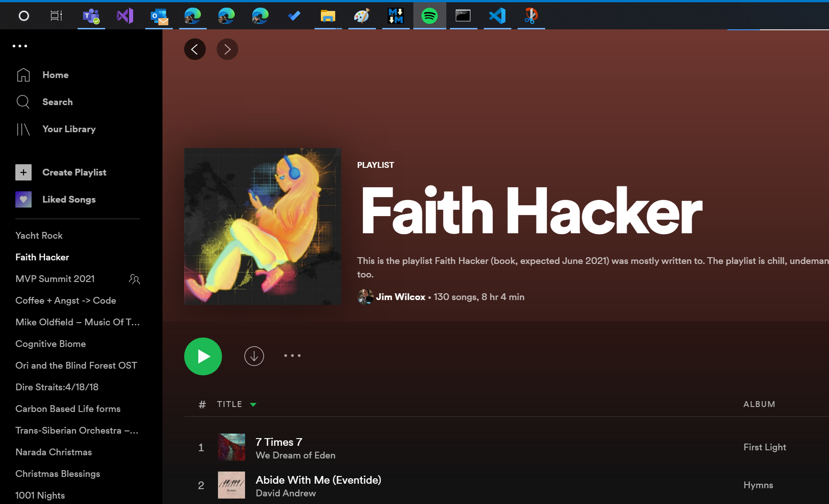Toggle download for the Faith Hacker playlist

[254, 356]
